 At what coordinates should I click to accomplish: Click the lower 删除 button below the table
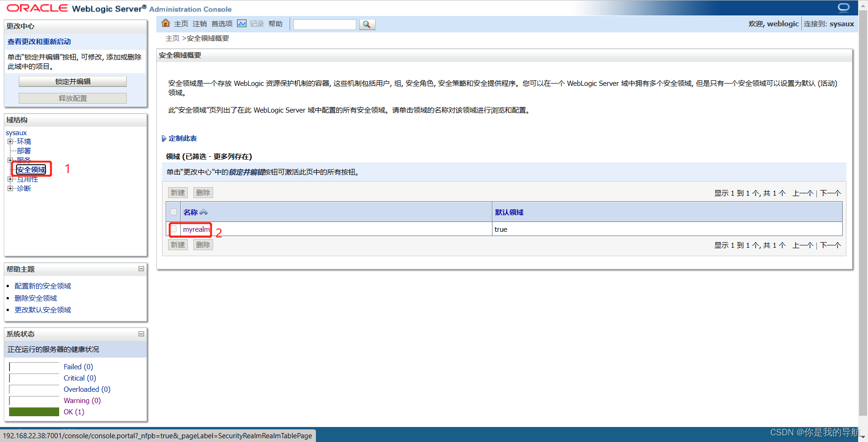[203, 245]
